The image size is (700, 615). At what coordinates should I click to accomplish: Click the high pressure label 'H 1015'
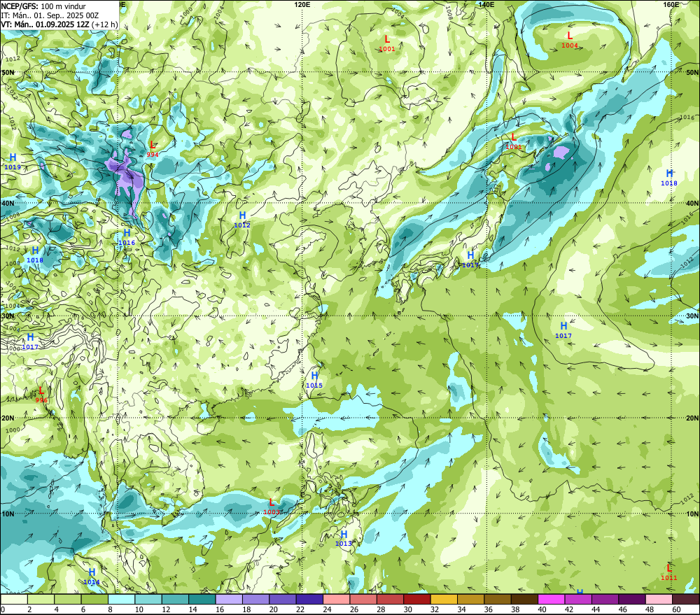click(314, 380)
